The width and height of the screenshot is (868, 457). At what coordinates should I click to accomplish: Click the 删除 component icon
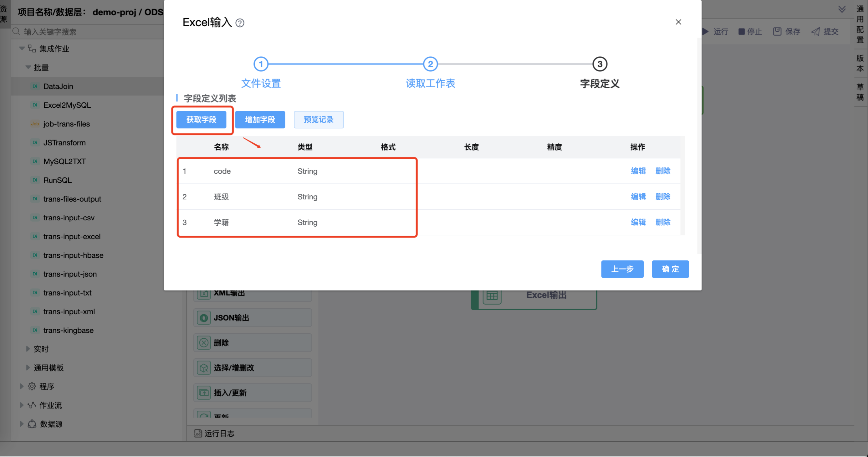(x=203, y=343)
